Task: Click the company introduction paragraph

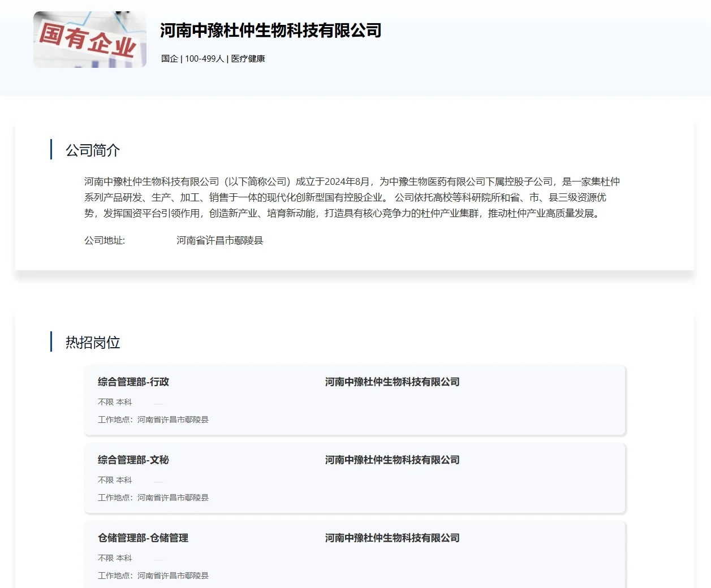Action: coord(352,197)
